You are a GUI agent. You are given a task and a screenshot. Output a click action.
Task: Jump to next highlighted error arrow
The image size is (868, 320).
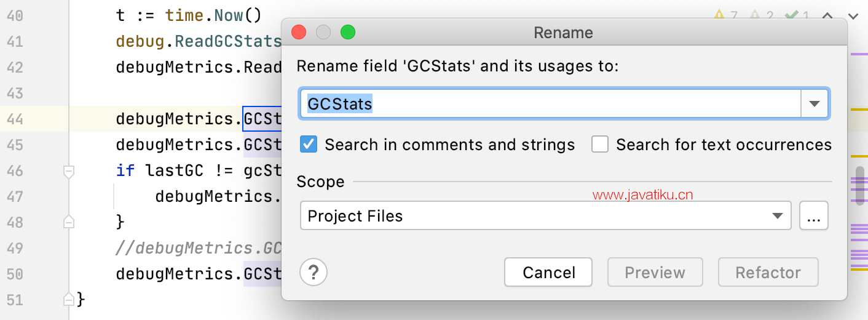click(x=853, y=17)
